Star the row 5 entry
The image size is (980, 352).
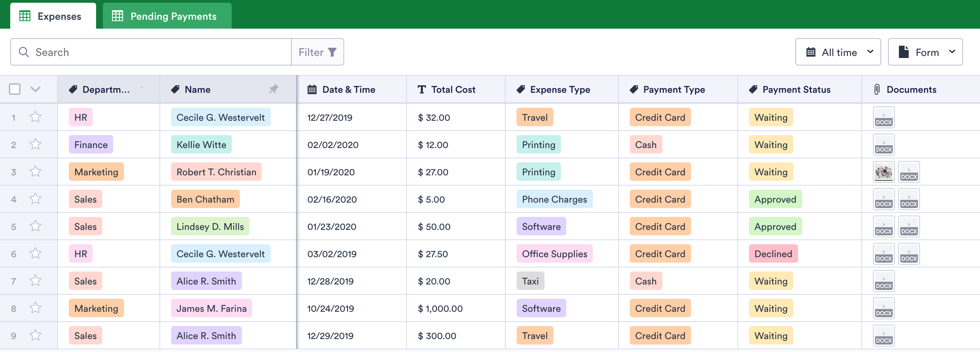(35, 226)
